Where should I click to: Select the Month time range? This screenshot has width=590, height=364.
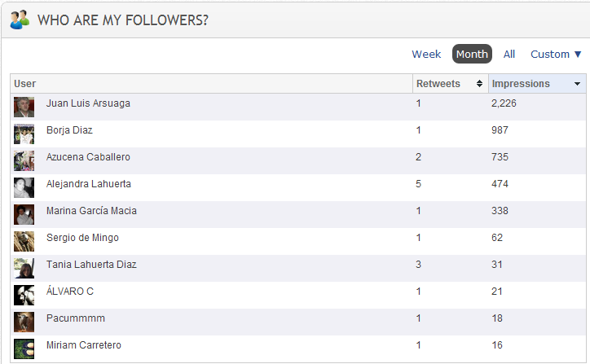click(x=472, y=55)
